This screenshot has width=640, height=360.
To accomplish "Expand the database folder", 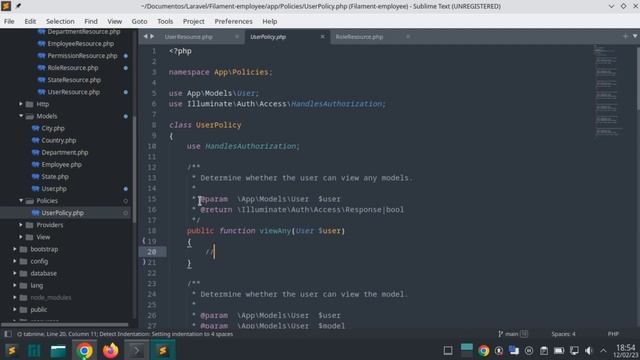I will (x=15, y=273).
